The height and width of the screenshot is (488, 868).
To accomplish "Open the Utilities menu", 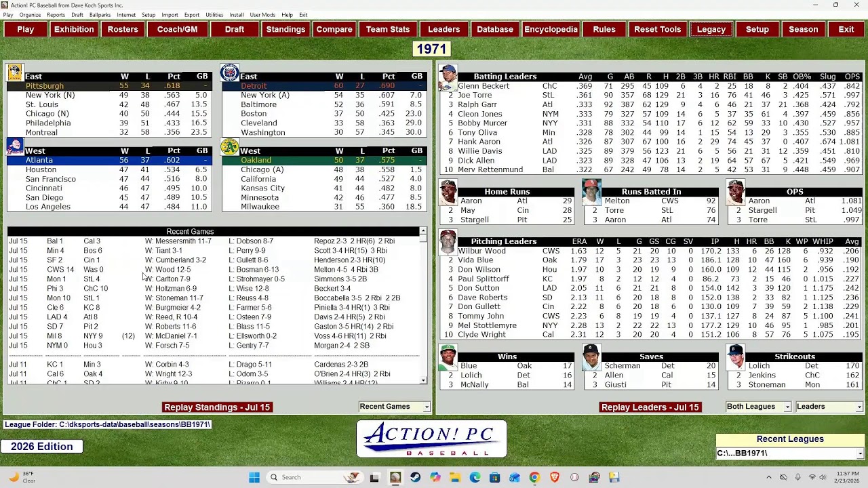I will [214, 15].
